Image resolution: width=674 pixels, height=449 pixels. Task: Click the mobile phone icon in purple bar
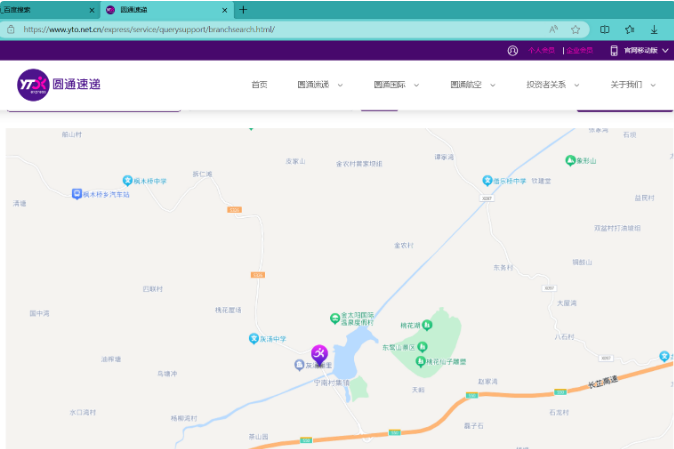614,50
